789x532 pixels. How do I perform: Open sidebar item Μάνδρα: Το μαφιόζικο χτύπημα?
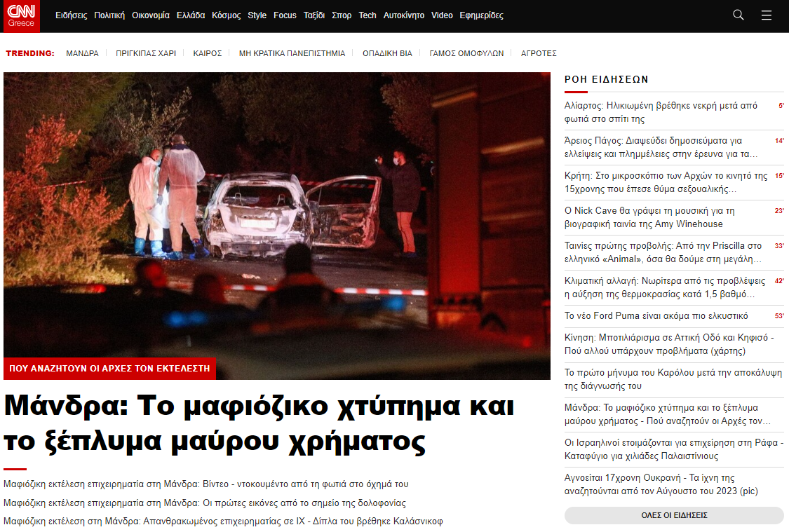coord(668,414)
